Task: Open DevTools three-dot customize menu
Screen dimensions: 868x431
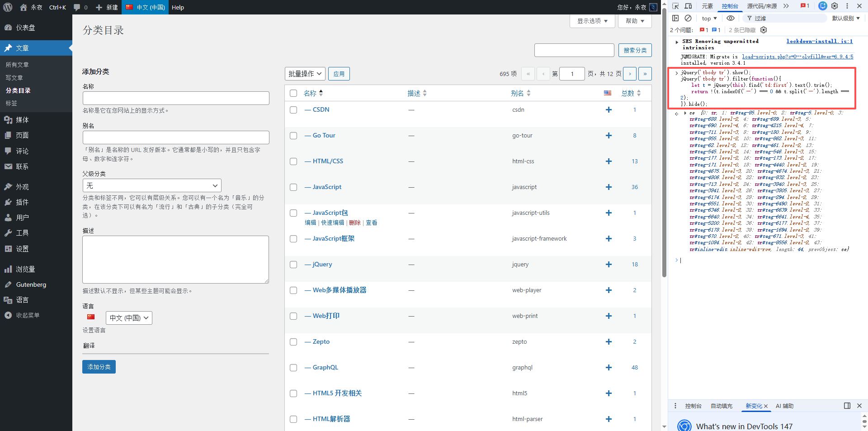Action: click(x=847, y=6)
